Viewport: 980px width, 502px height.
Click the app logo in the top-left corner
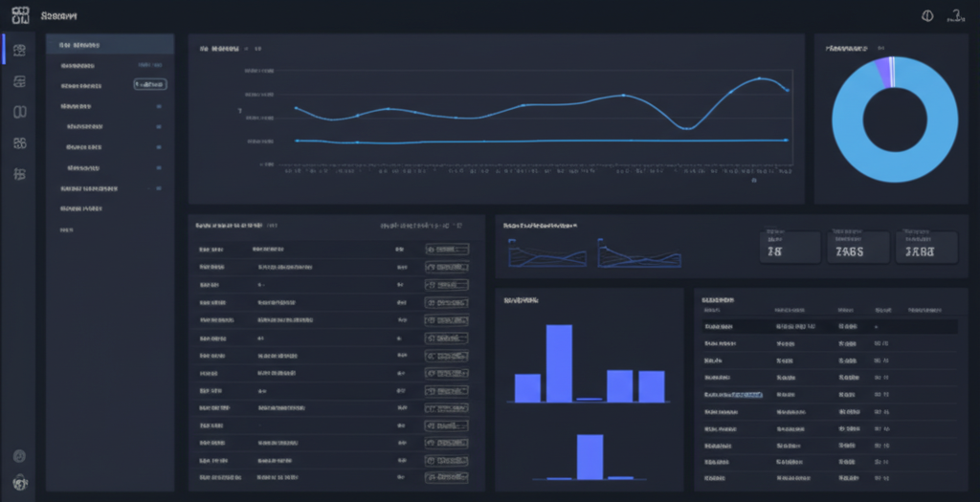21,17
